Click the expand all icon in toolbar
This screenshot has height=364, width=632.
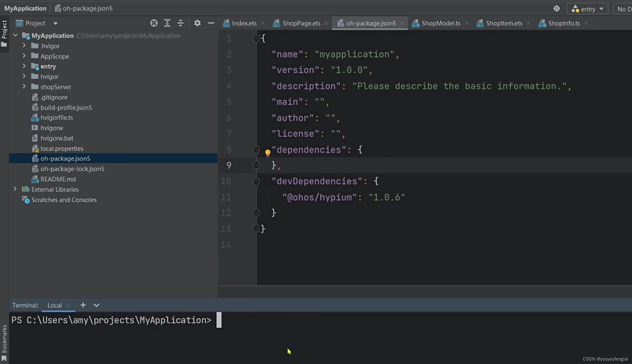point(167,23)
